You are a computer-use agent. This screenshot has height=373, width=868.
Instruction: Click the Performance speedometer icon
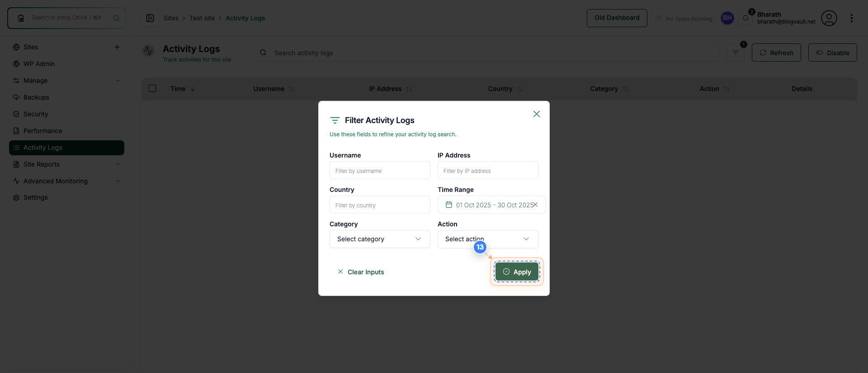[16, 131]
